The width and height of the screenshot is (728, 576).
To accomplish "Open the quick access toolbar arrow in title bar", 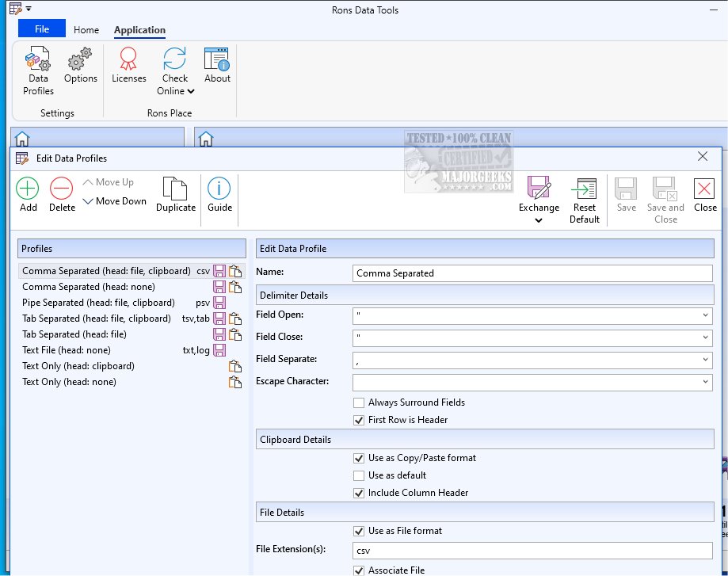I will click(x=29, y=9).
